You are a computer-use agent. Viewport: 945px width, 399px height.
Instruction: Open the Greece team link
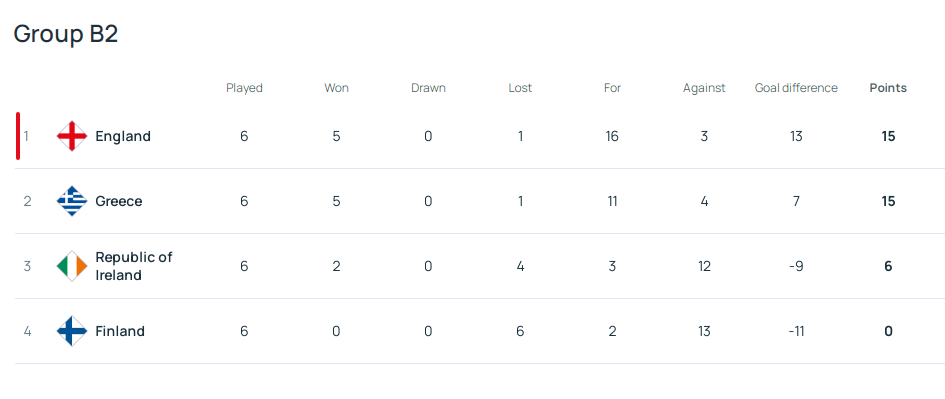[119, 201]
